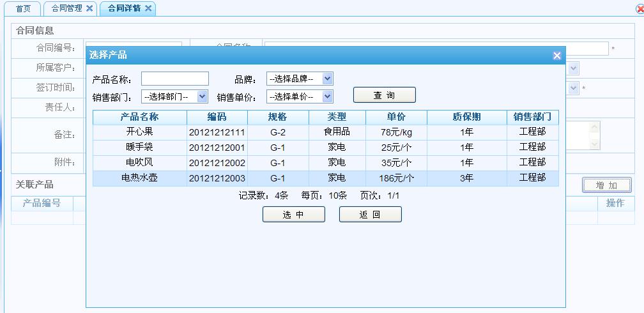Close the 合同详情 tab
The height and width of the screenshot is (313, 644).
coord(148,8)
